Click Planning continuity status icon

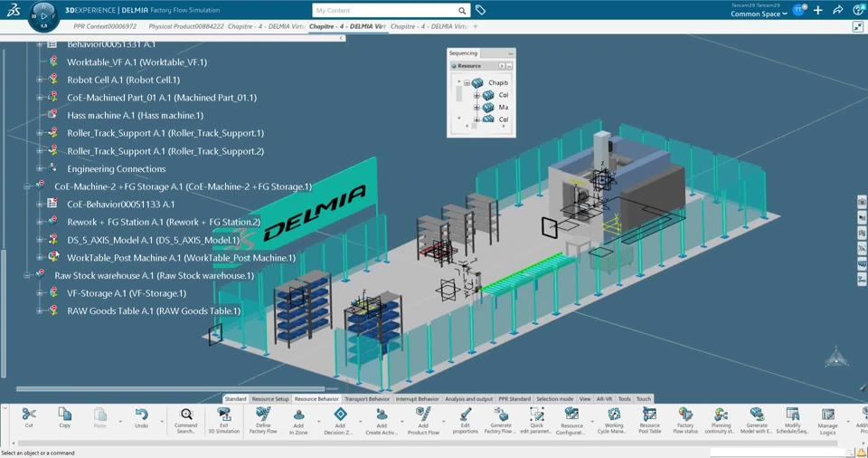pos(721,415)
